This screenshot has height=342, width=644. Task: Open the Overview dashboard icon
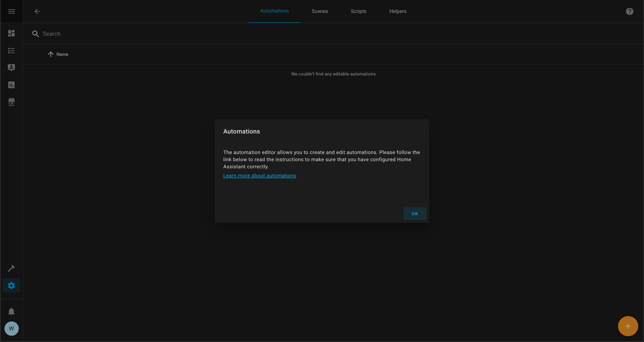(x=11, y=33)
